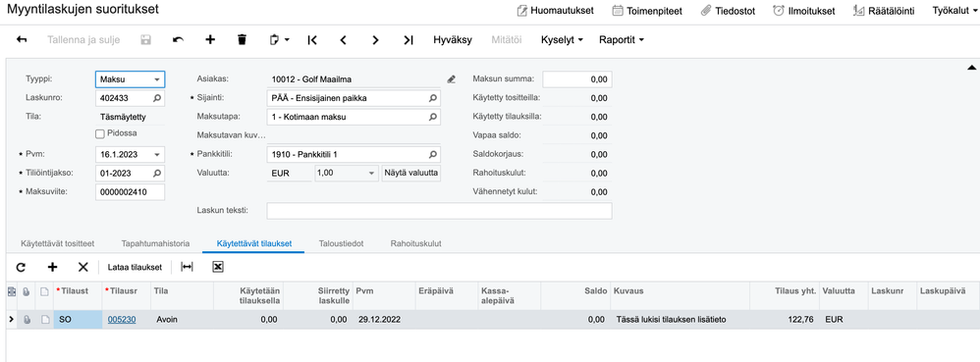Click the note icon in the SO row

point(44,320)
